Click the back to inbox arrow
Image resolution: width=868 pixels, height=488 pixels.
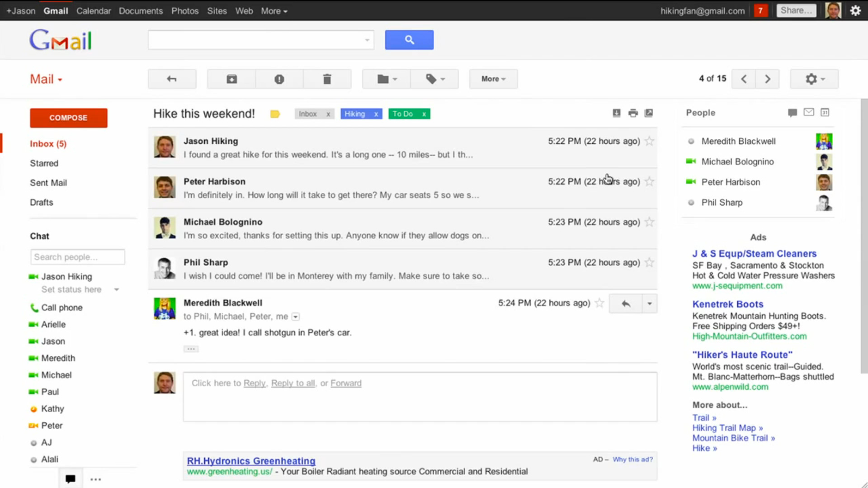click(172, 79)
